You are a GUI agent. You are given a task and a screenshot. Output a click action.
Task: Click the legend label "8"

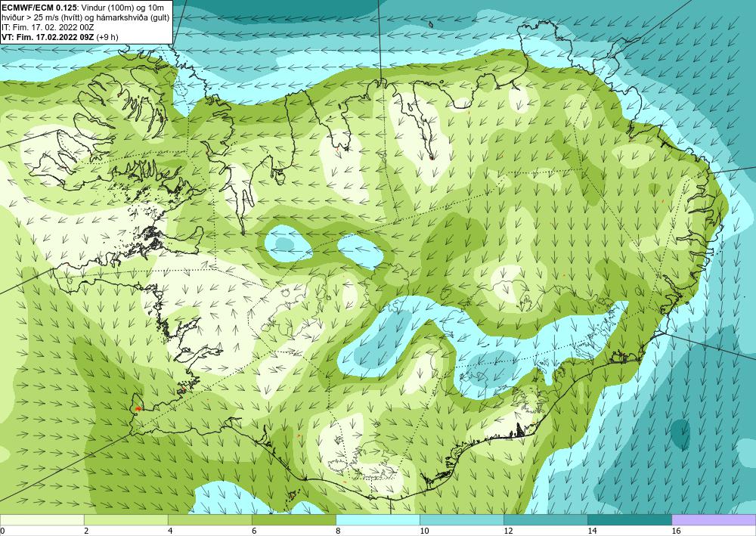[x=338, y=531]
